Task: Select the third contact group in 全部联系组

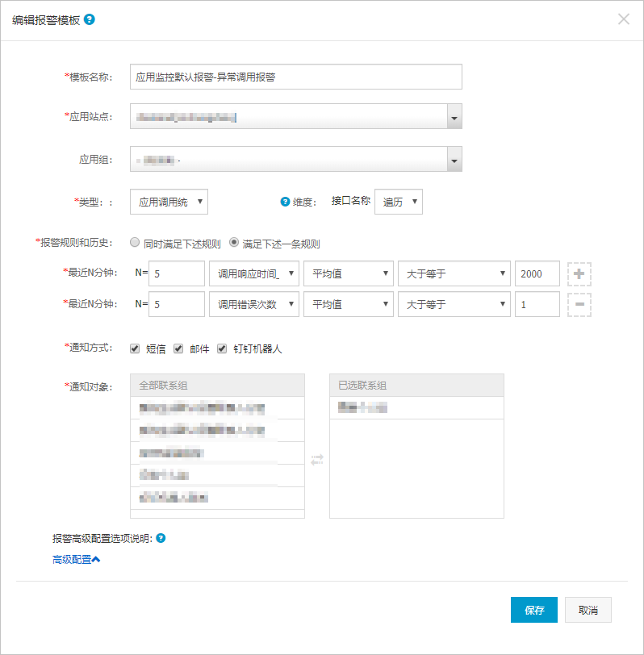Action: pos(217,453)
